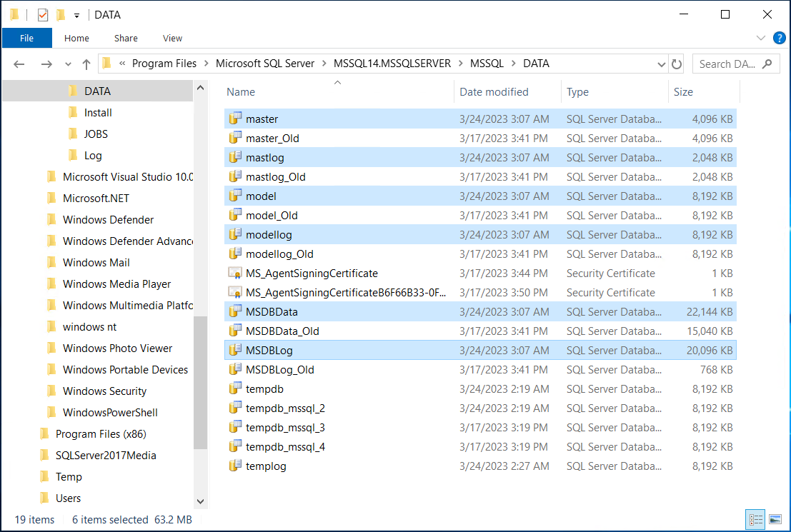791x532 pixels.
Task: Open the File menu
Action: pyautogui.click(x=27, y=38)
